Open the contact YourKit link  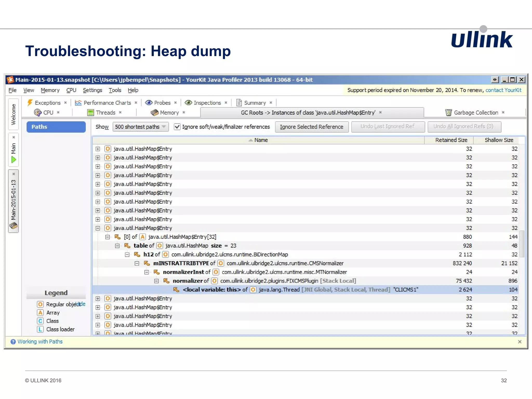pos(503,90)
